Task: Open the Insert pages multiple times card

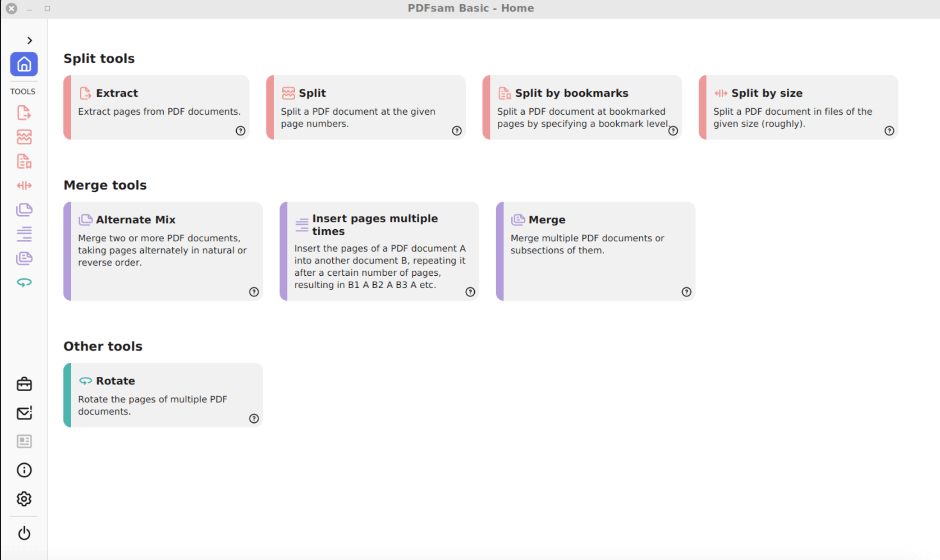Action: (379, 251)
